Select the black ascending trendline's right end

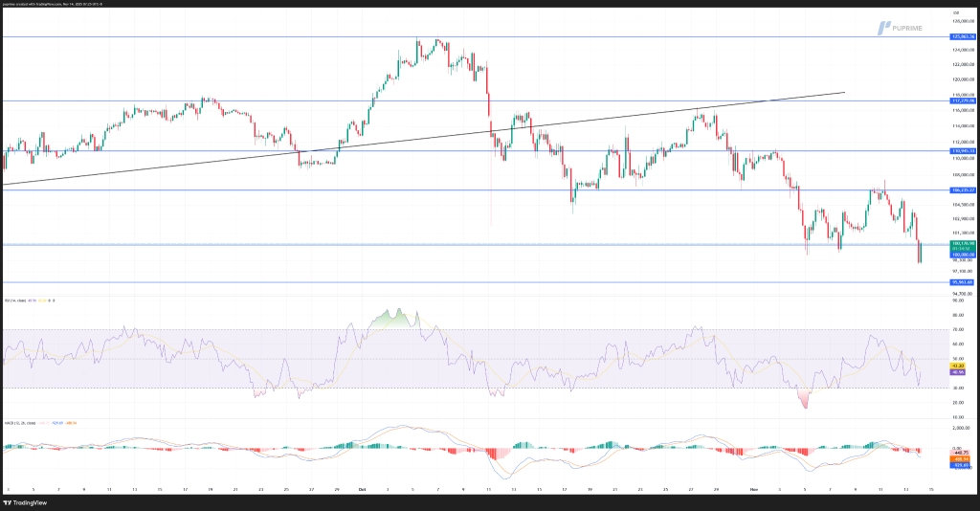[x=844, y=92]
